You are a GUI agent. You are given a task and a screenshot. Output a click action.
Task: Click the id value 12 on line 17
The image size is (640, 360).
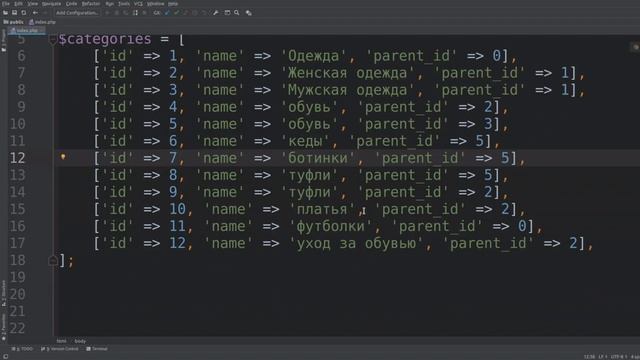[178, 244]
